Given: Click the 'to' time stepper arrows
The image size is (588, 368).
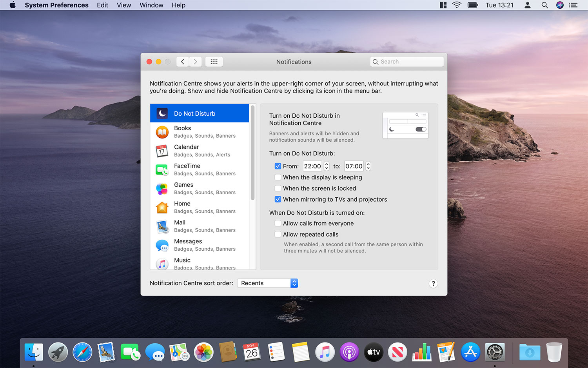Looking at the screenshot, I should (x=368, y=166).
